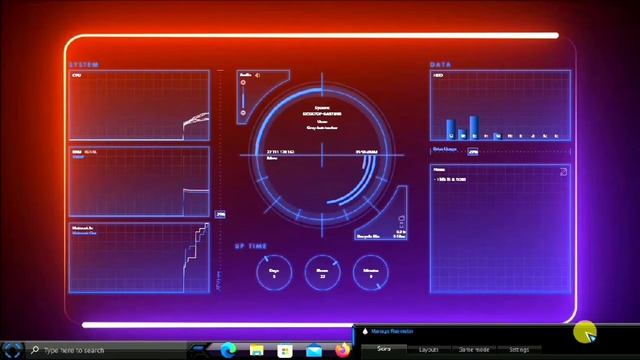Click the Network In graph panel
This screenshot has height=360, width=640.
(x=139, y=258)
